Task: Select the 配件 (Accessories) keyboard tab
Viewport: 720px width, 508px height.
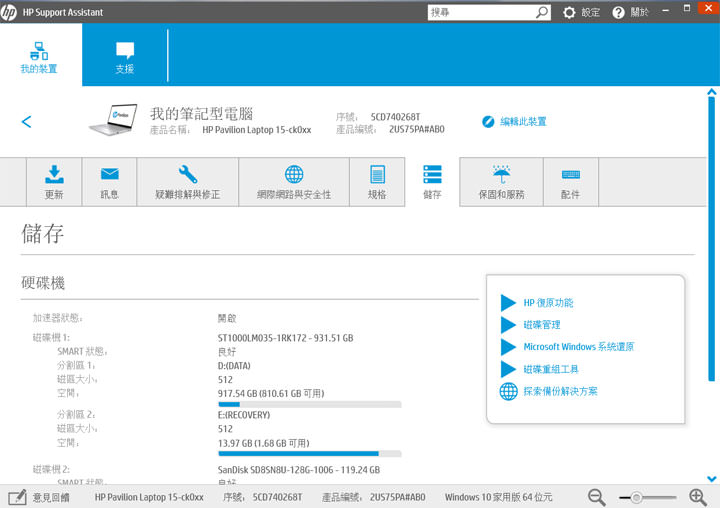Action: point(570,182)
